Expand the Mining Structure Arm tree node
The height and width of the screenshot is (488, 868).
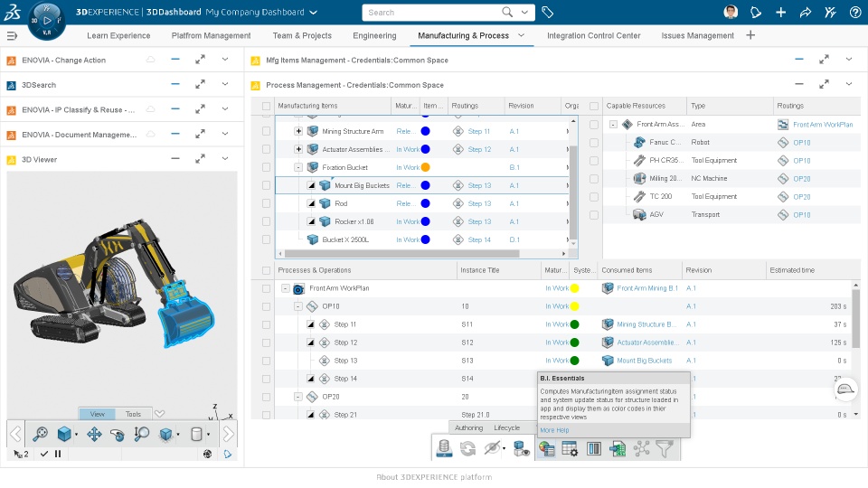298,131
